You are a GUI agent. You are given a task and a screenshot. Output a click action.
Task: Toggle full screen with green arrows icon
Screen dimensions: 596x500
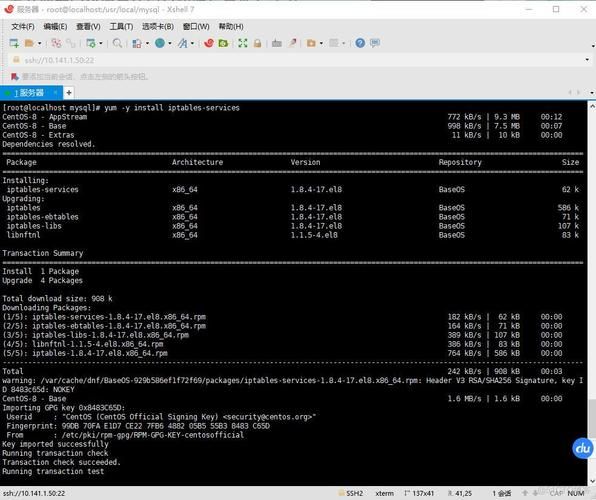coord(243,43)
